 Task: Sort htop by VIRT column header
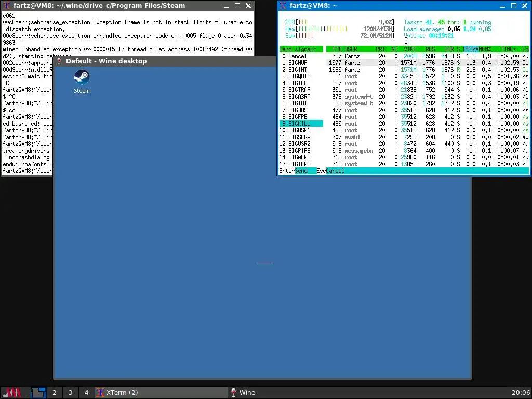coord(410,49)
